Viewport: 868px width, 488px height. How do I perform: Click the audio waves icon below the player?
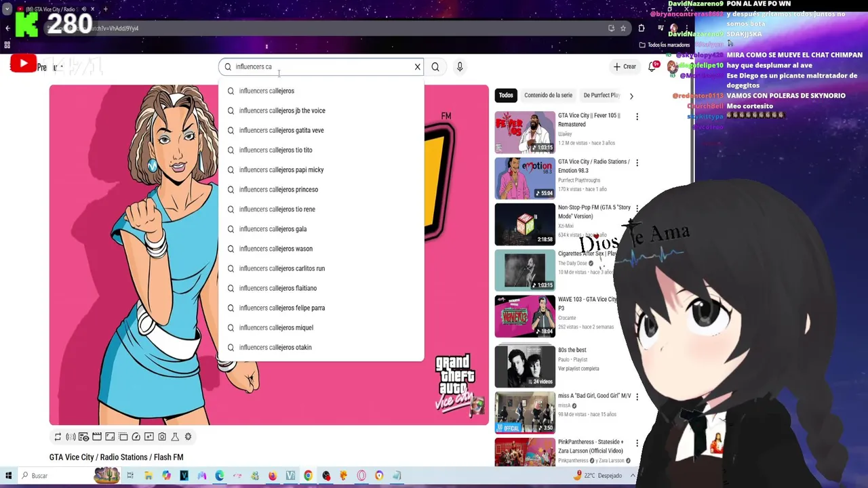pos(71,436)
